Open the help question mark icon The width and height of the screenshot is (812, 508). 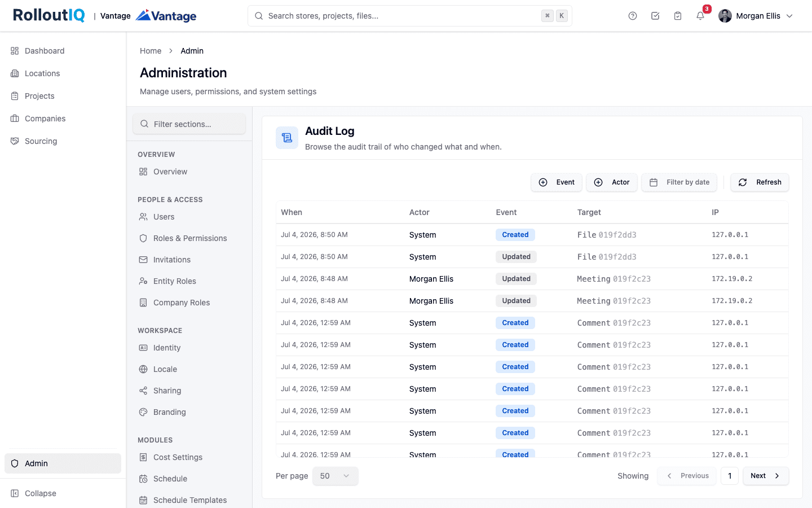coord(633,16)
